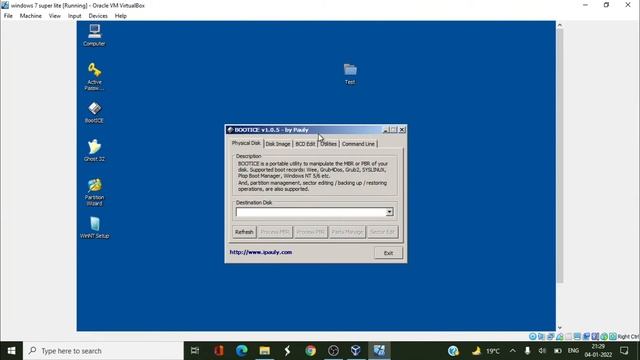The width and height of the screenshot is (640, 360).
Task: Expand the Destination Disk dropdown arrow
Action: coord(389,212)
